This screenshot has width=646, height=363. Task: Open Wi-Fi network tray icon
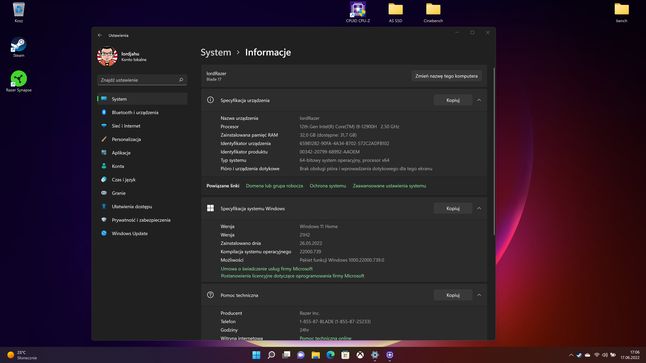[596, 355]
